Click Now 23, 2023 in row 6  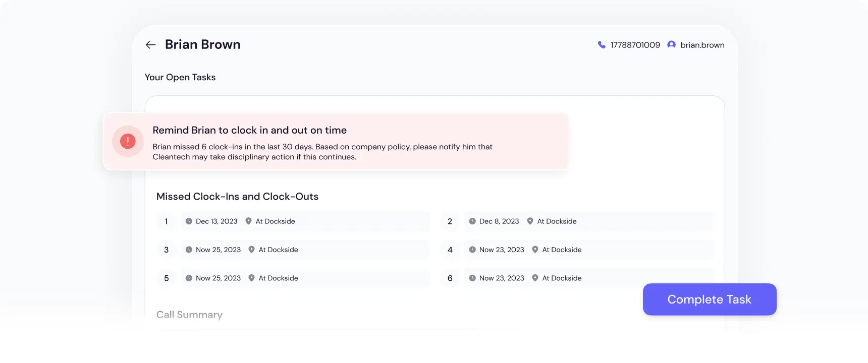(x=502, y=278)
